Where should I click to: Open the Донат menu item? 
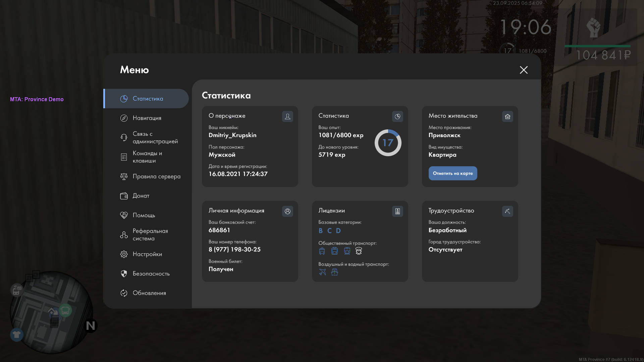click(141, 196)
